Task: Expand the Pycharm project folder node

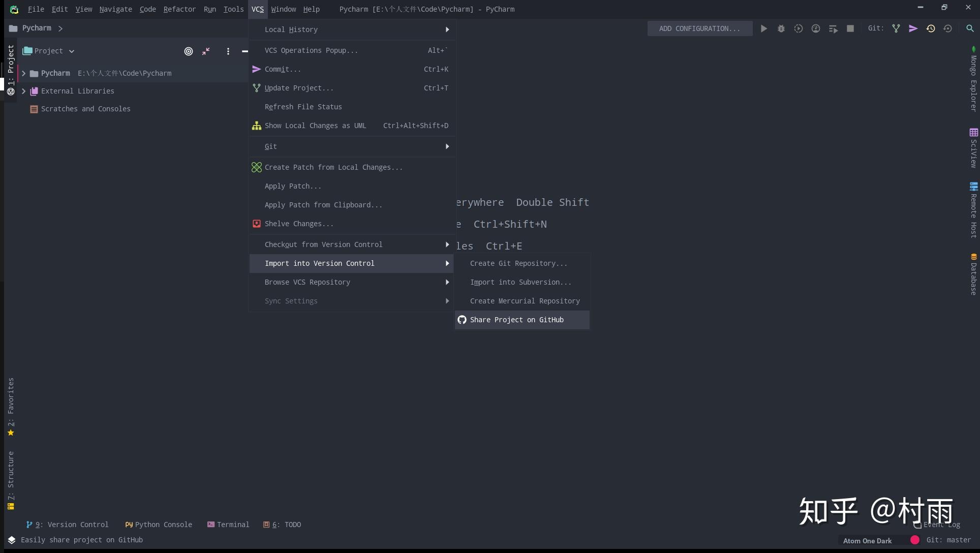Action: [x=23, y=73]
